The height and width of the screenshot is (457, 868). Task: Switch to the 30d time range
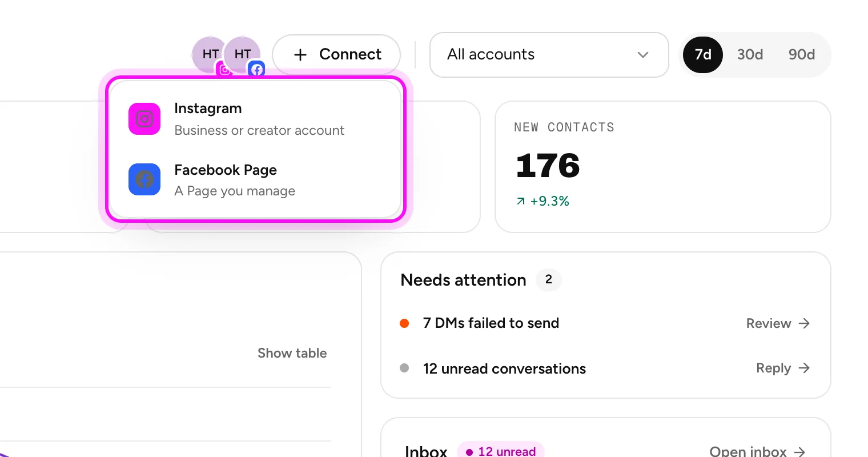[x=750, y=55]
